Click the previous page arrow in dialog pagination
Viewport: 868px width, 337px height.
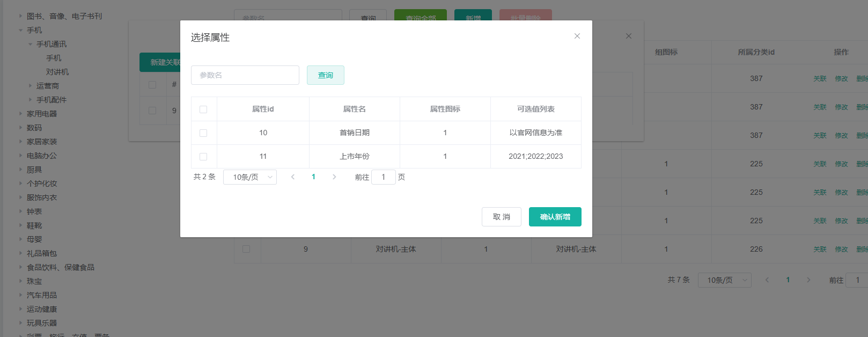tap(293, 177)
